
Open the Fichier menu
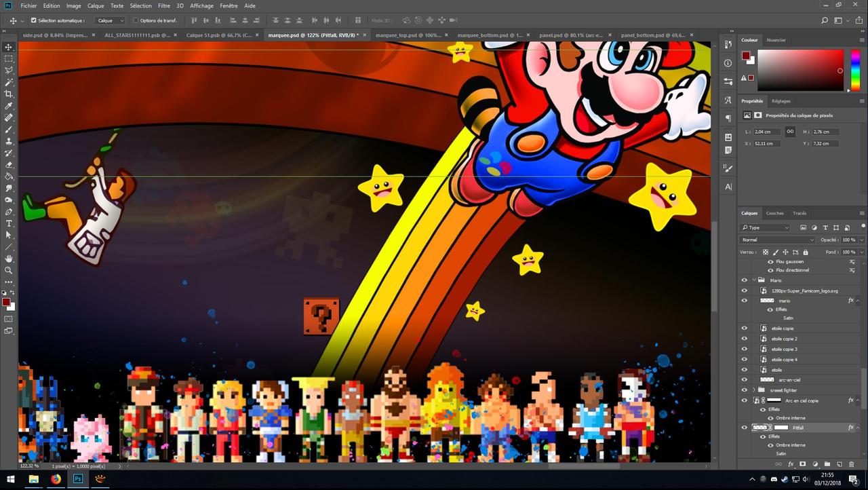pyautogui.click(x=28, y=5)
